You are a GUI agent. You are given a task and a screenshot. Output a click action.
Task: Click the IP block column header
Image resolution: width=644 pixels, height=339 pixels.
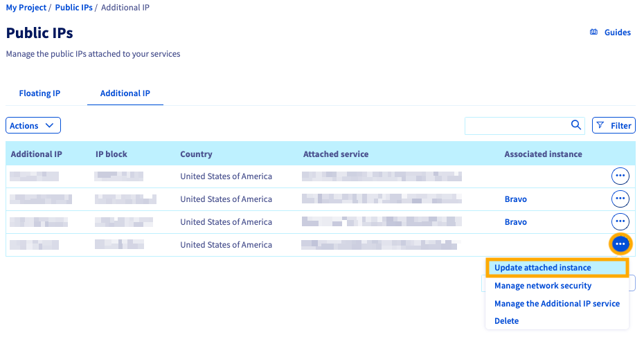pos(111,154)
